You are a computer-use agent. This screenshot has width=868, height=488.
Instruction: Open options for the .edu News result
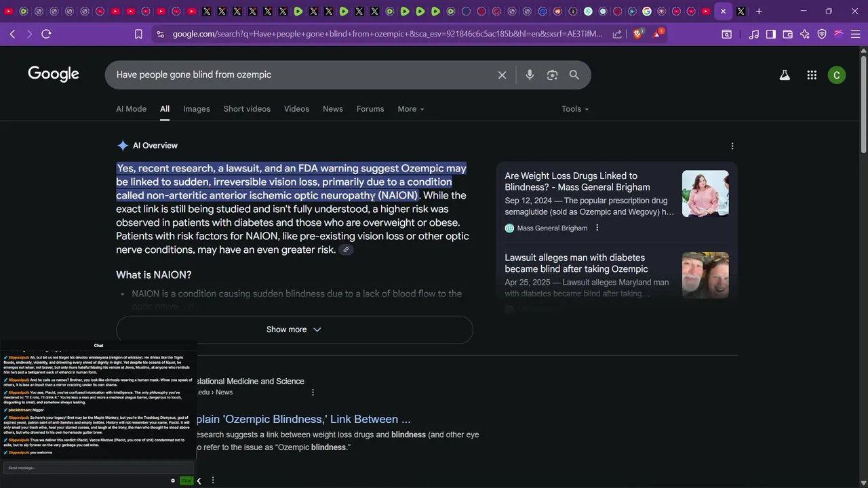tap(313, 392)
